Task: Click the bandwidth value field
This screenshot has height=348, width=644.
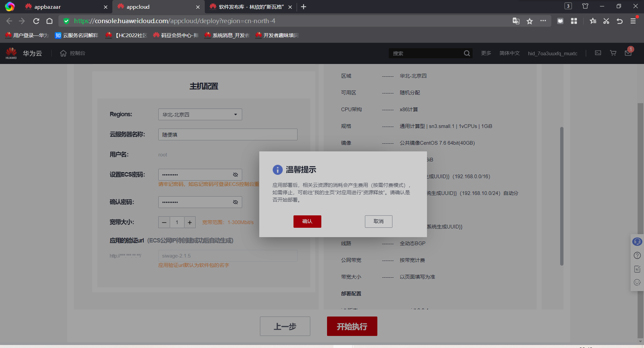Action: pos(177,222)
